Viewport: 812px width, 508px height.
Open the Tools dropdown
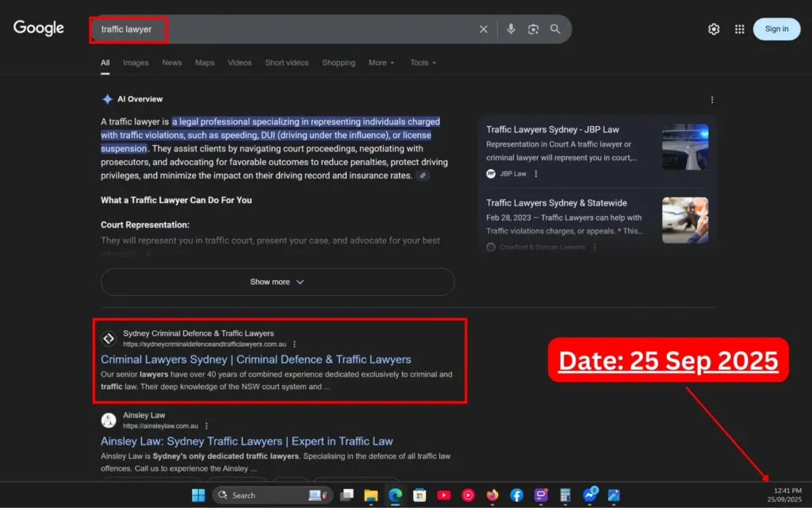(423, 63)
